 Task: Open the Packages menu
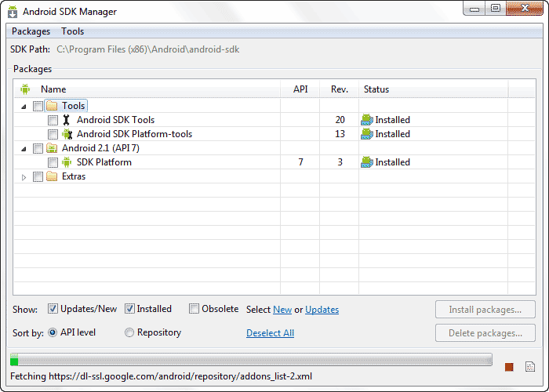point(31,31)
